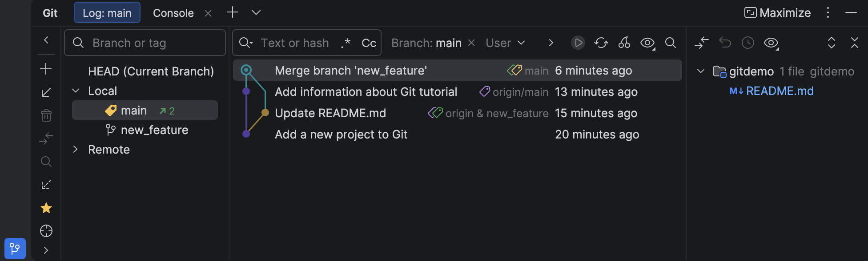Toggle Match Case Cc option
Image resolution: width=868 pixels, height=261 pixels.
click(369, 43)
